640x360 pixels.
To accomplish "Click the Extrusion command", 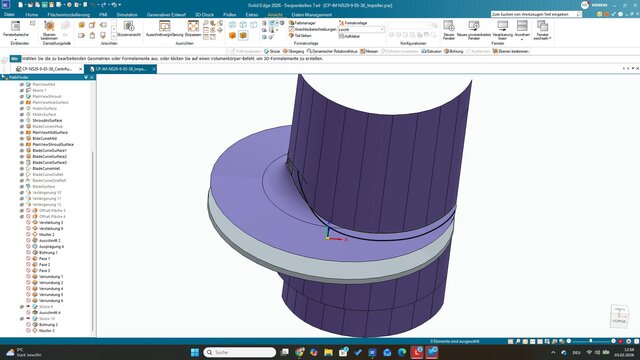I will 431,51.
